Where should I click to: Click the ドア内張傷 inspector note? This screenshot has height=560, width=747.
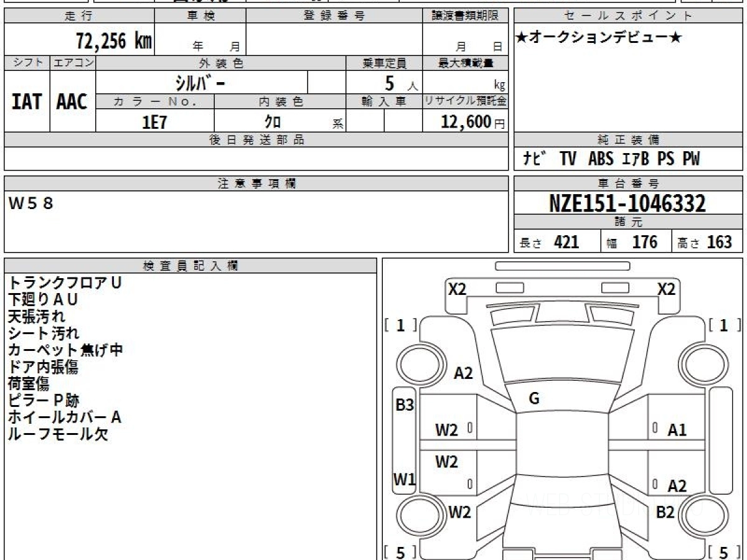43,367
